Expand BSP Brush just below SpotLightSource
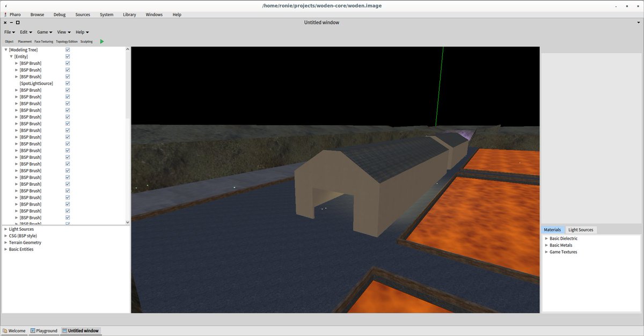The width and height of the screenshot is (644, 336). [x=17, y=90]
